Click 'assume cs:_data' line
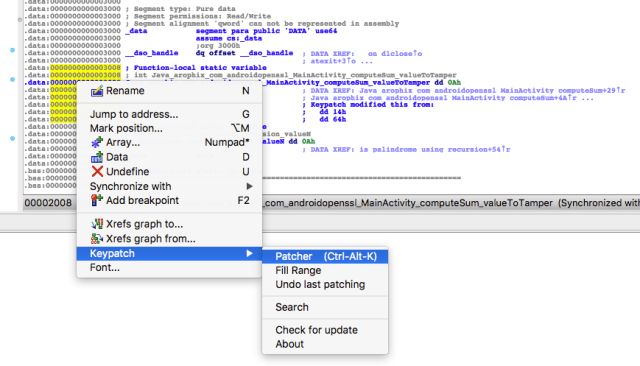Image resolution: width=640 pixels, height=366 pixels. 229,38
